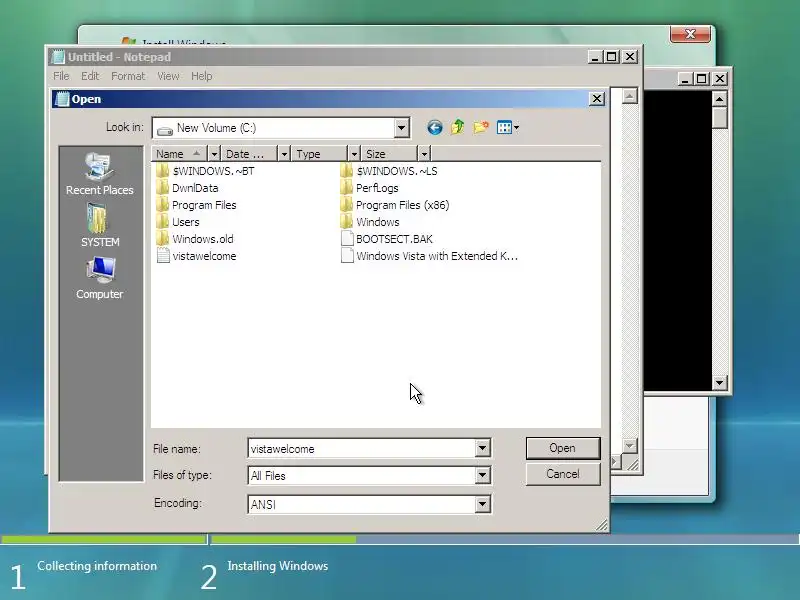Expand the Look in drive dropdown
The image size is (800, 600).
402,128
